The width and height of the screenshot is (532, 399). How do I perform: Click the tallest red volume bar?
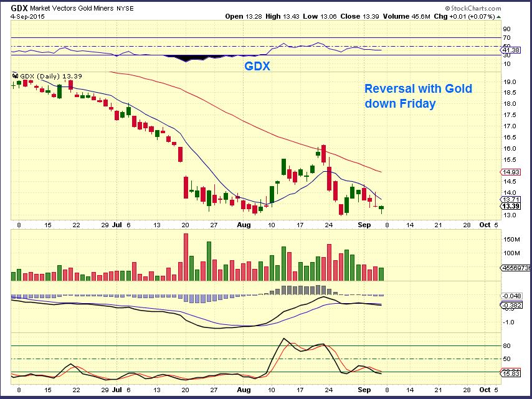(x=186, y=257)
